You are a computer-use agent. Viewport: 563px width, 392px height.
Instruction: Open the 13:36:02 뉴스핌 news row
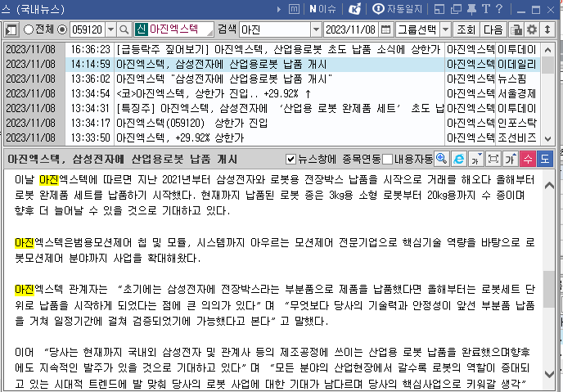click(x=272, y=79)
